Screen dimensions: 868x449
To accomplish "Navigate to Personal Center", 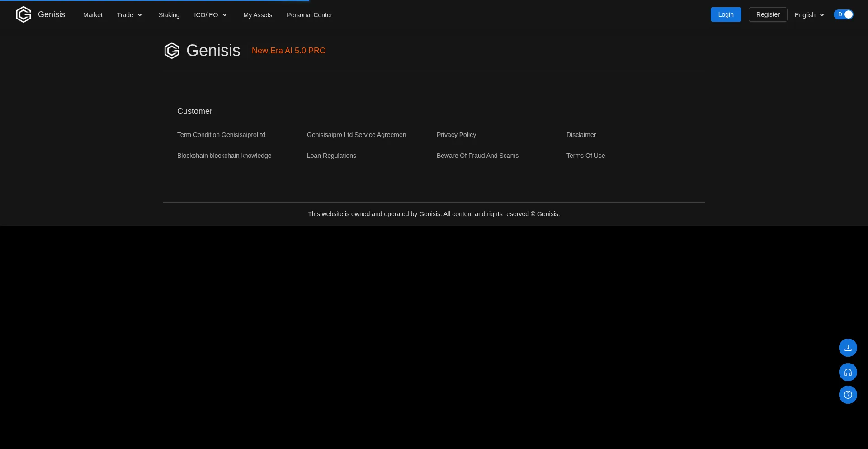I will coord(309,15).
